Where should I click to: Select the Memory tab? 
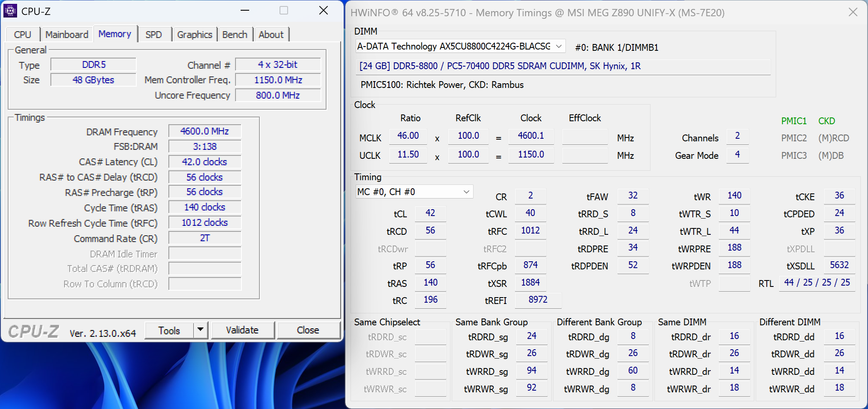(115, 34)
